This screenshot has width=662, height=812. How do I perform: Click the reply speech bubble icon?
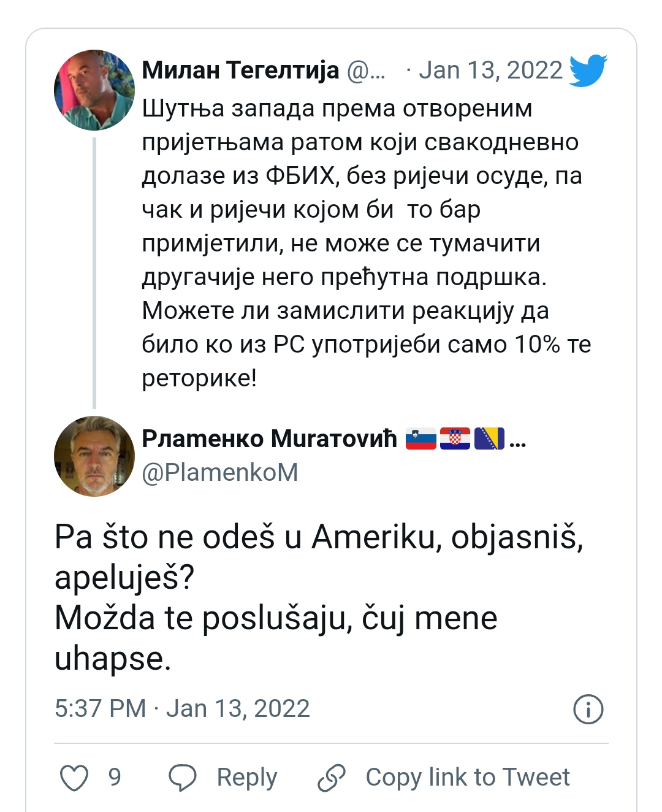coord(183,778)
